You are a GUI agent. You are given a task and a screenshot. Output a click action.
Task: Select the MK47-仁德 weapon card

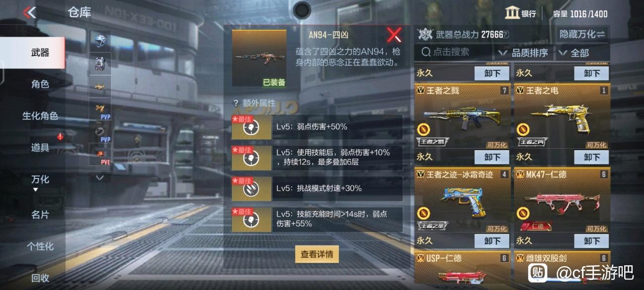561,200
